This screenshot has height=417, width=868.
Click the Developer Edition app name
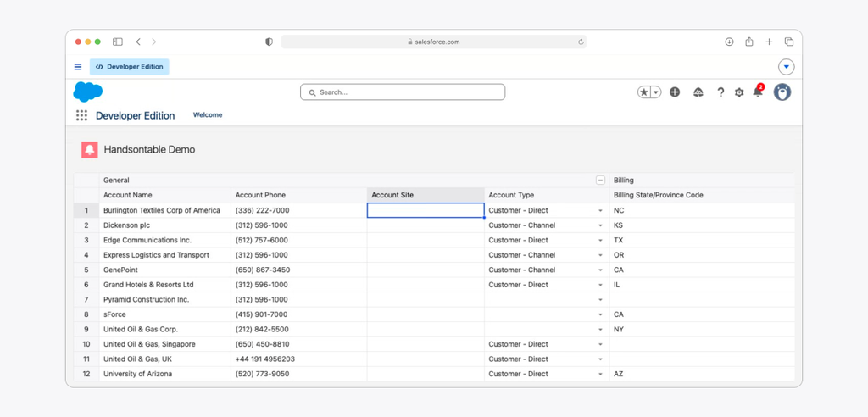click(135, 116)
